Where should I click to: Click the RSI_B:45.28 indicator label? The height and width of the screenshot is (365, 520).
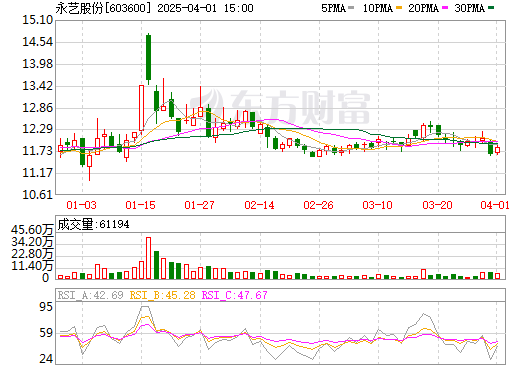pos(162,295)
